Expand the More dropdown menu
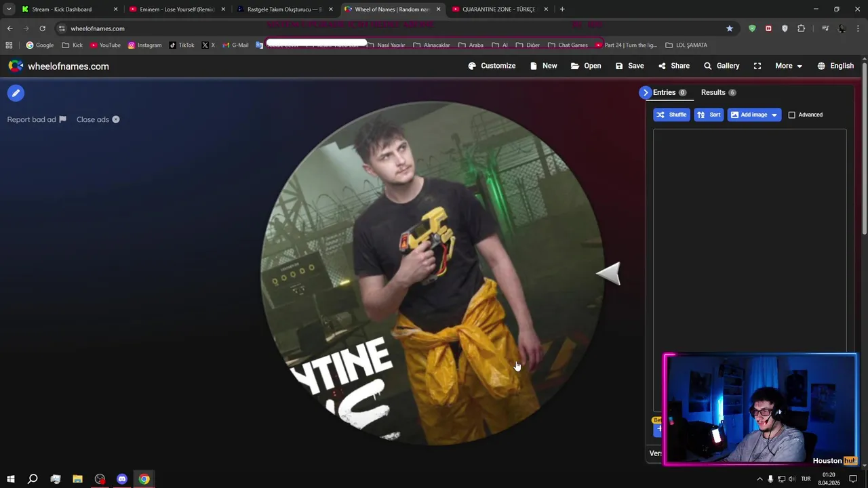 (789, 66)
